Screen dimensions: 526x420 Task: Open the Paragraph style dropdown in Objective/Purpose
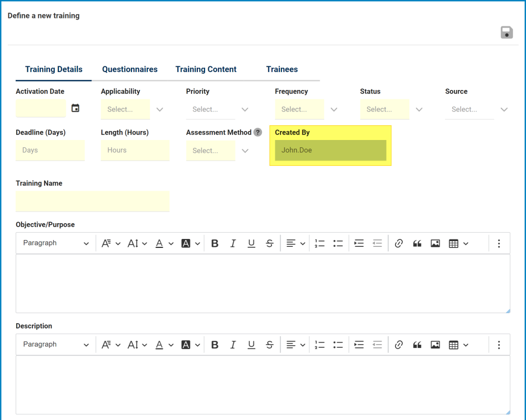point(55,243)
